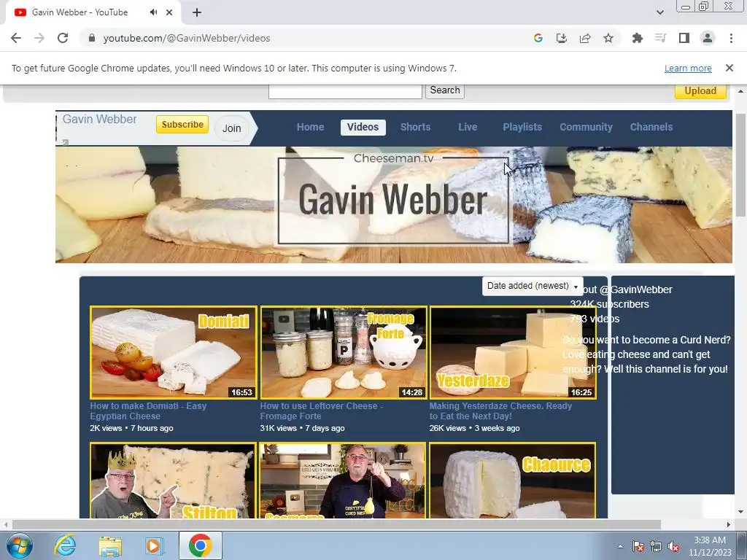Open the Extensions puzzle icon
Image resolution: width=747 pixels, height=560 pixels.
[x=637, y=38]
